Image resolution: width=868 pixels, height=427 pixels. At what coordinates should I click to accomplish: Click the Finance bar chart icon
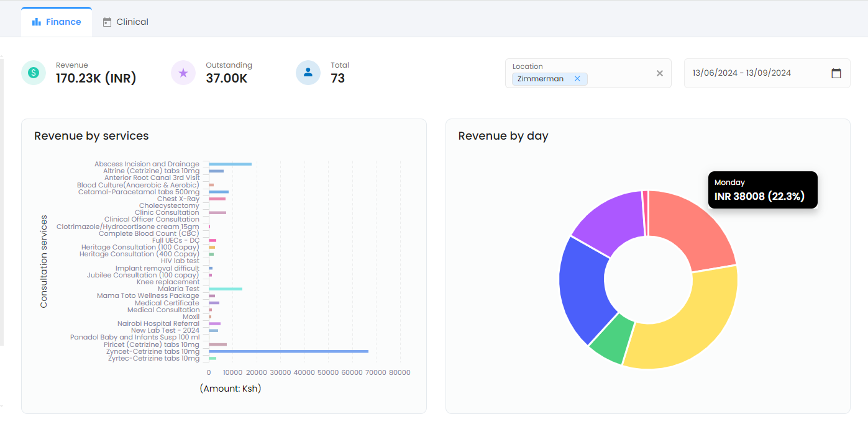(x=37, y=22)
